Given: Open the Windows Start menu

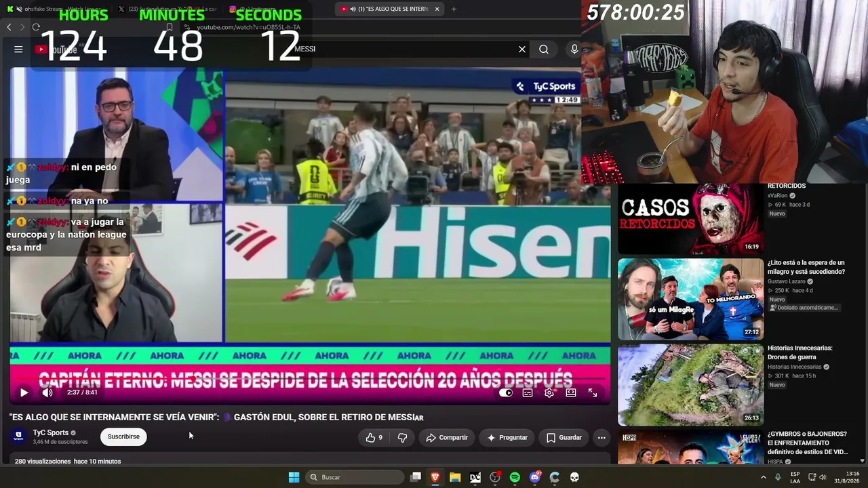Looking at the screenshot, I should click(294, 477).
